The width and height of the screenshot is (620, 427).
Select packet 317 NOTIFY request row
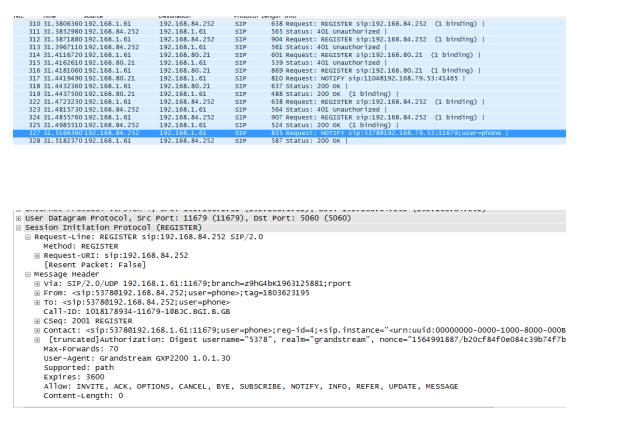pyautogui.click(x=289, y=78)
